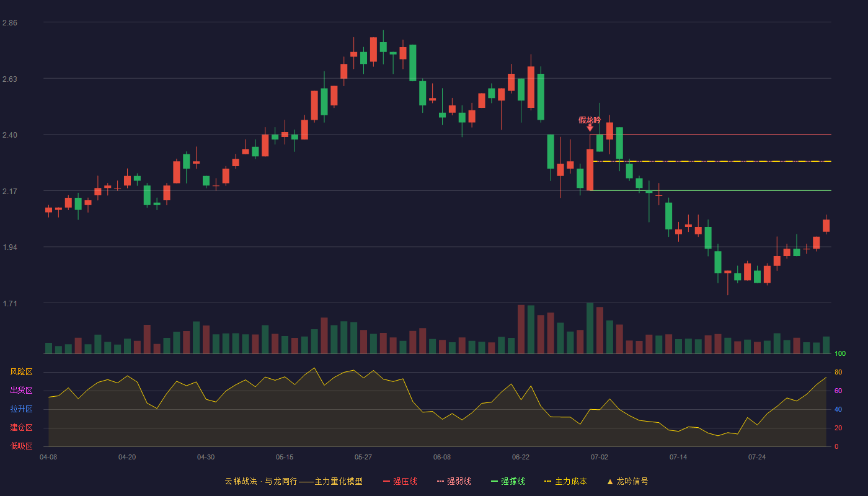Toggle the 强弱线 legend entry
868x496 pixels.
(x=454, y=481)
